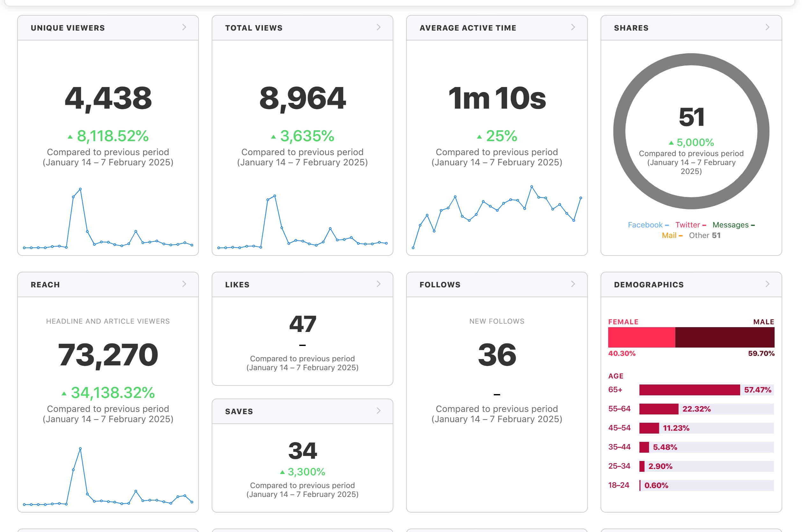Click the 34 saves count
The image size is (802, 532).
click(303, 450)
